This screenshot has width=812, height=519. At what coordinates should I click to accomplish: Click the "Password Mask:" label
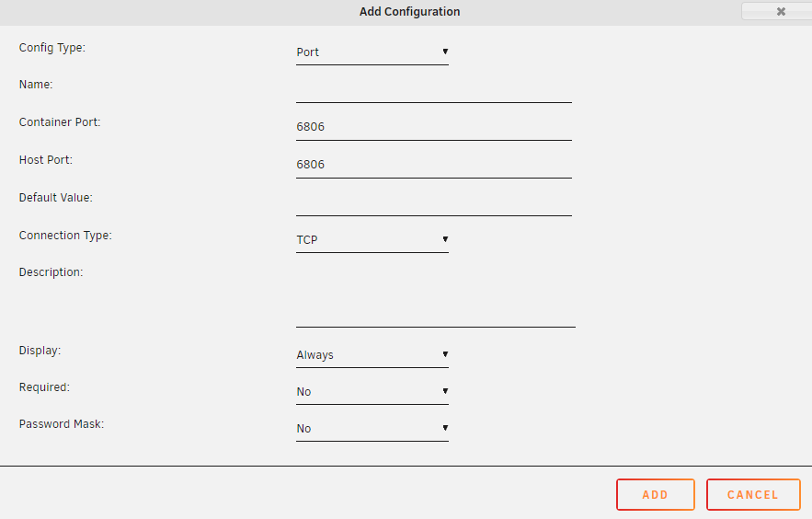(62, 425)
